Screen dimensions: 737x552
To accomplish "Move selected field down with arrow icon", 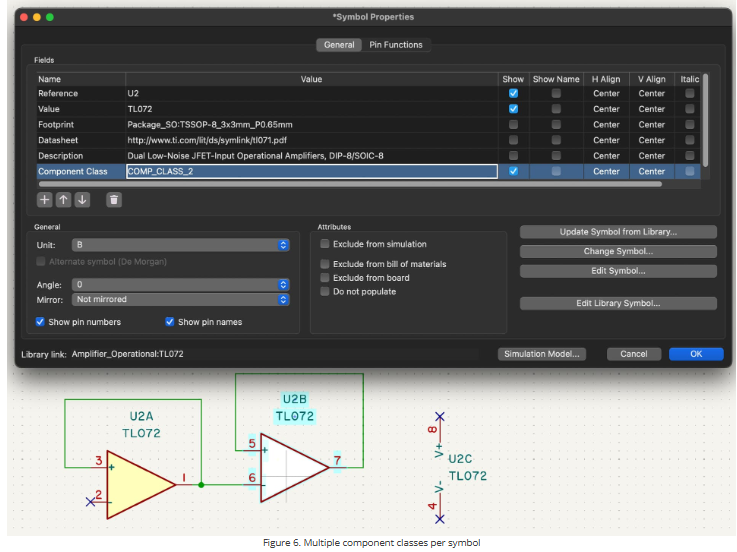I will pyautogui.click(x=82, y=200).
